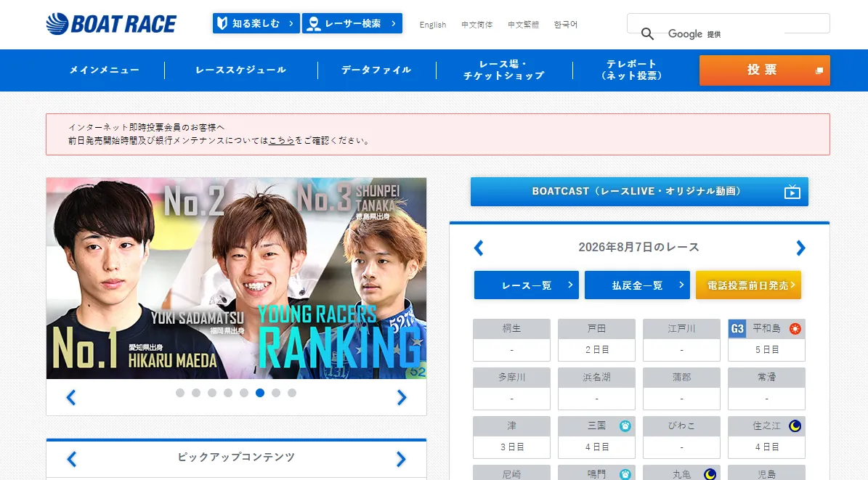Viewport: 868px width, 480px height.
Task: Open レース場・チケットショップ menu
Action: (504, 70)
